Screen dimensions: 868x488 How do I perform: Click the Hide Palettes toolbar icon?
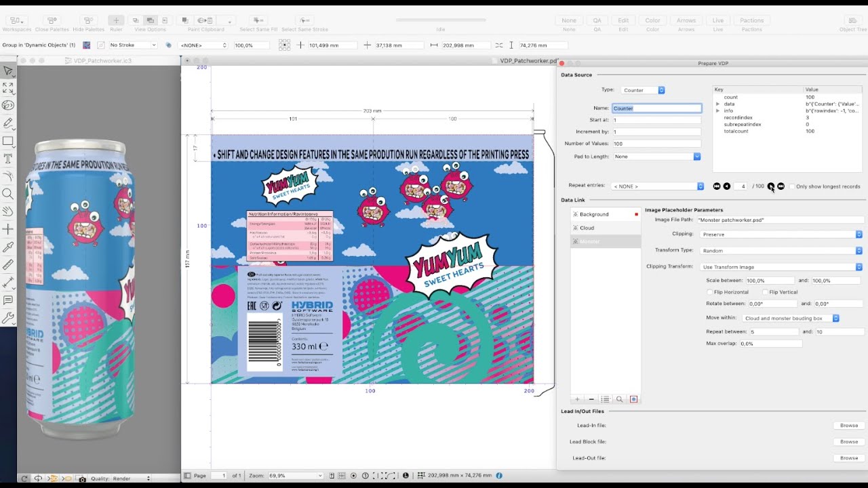point(88,20)
